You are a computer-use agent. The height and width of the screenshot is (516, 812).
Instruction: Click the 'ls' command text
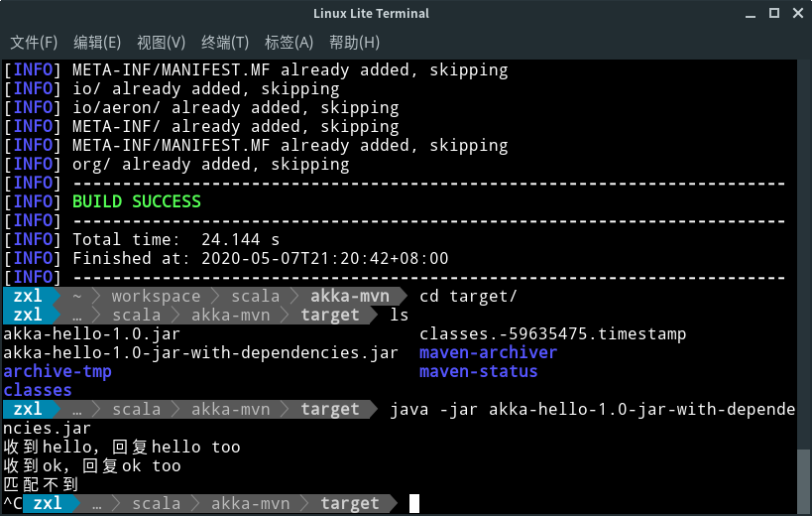click(x=400, y=315)
